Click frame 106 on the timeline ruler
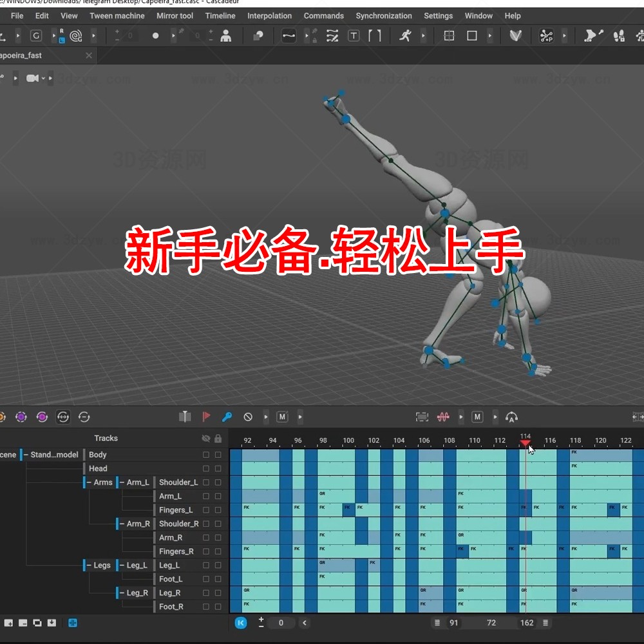The height and width of the screenshot is (644, 644). 424,440
